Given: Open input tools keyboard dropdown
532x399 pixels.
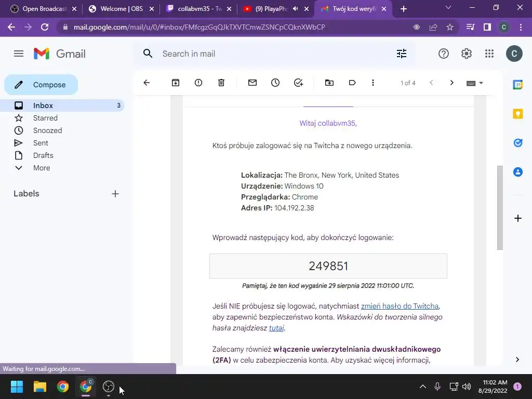Looking at the screenshot, I should coord(475,83).
